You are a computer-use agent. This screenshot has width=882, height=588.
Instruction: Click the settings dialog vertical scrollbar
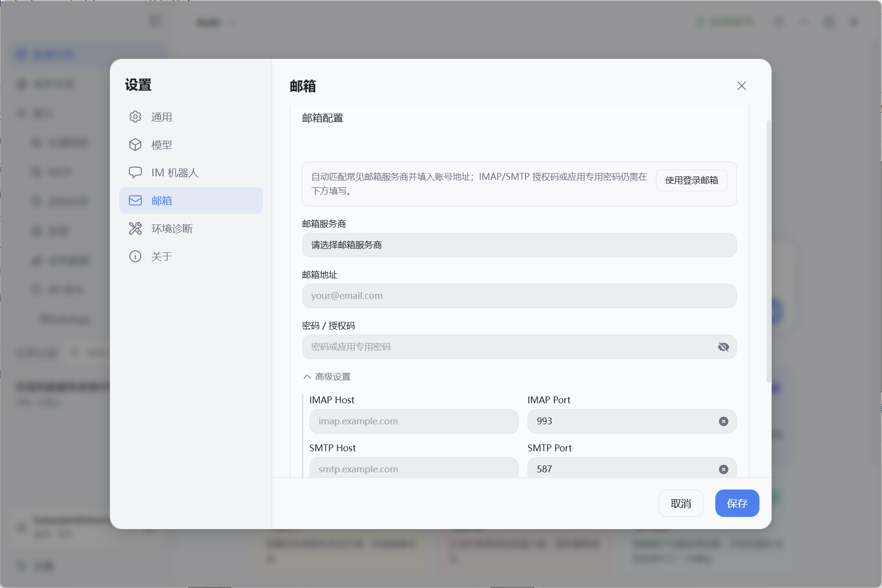click(x=769, y=251)
